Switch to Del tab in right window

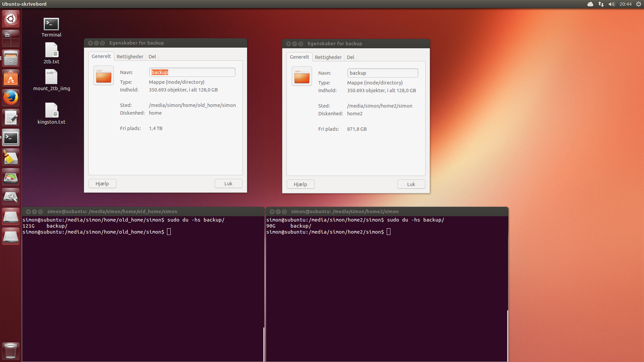point(351,57)
